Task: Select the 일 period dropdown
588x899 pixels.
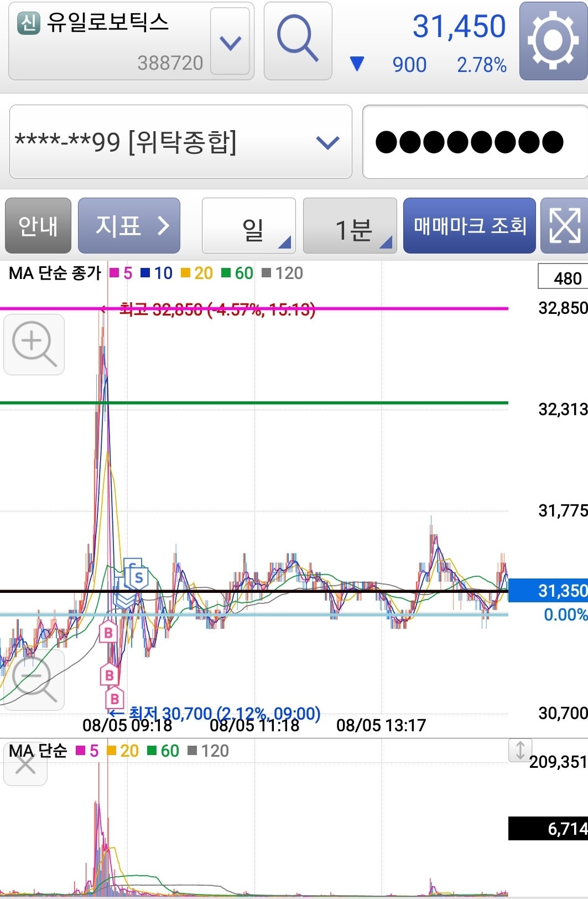Action: tap(249, 226)
